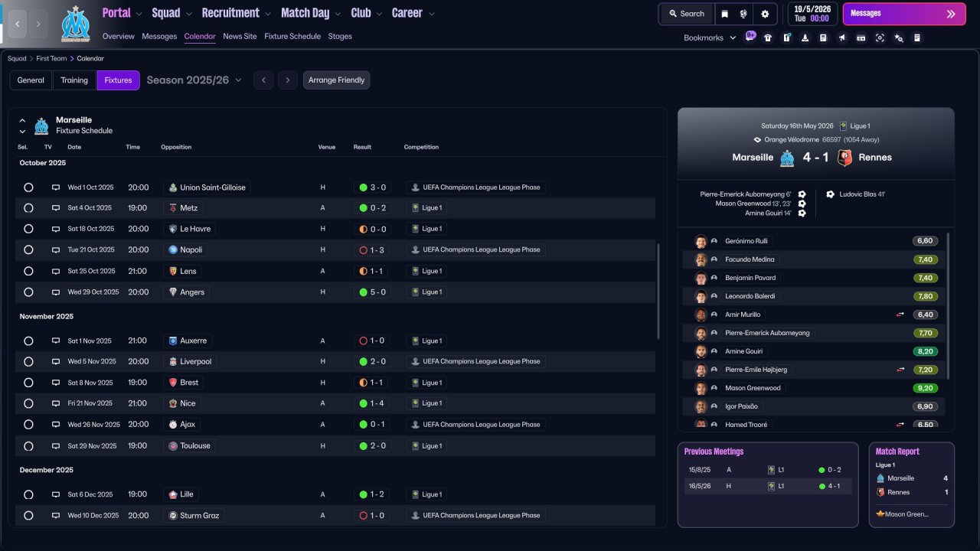The height and width of the screenshot is (551, 980).
Task: Switch to the General tab
Action: 31,80
